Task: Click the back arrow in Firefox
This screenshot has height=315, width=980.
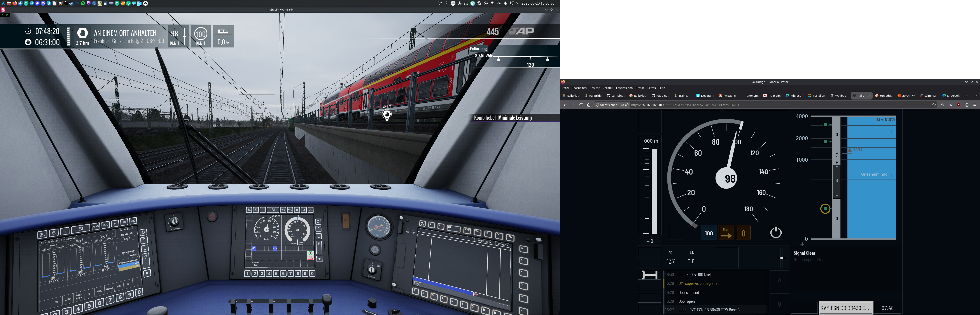Action: tap(565, 105)
